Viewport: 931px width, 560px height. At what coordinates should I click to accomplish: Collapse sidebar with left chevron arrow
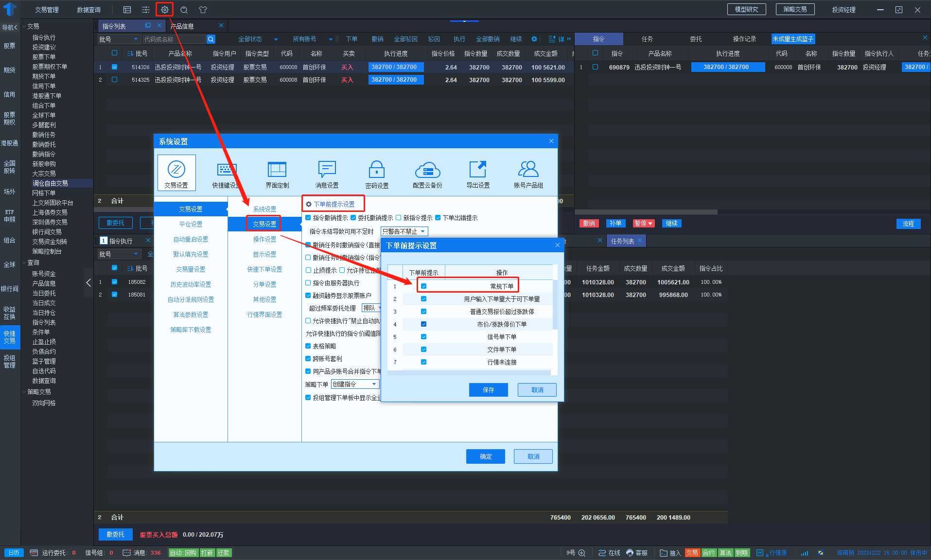(88, 282)
